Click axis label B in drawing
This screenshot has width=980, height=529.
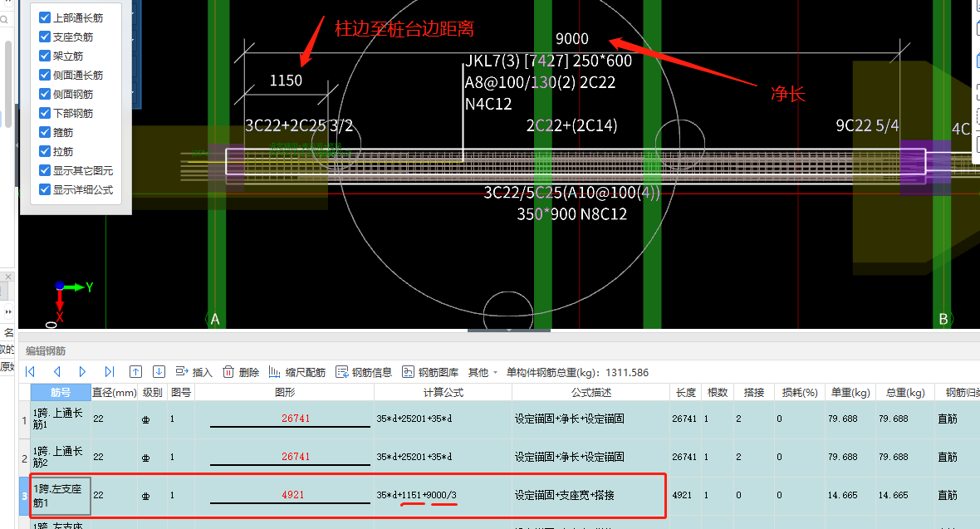943,320
